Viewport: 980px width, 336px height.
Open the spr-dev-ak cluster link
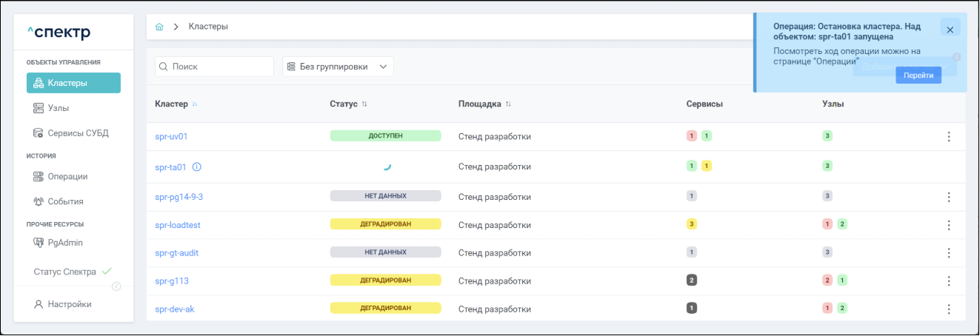[175, 309]
